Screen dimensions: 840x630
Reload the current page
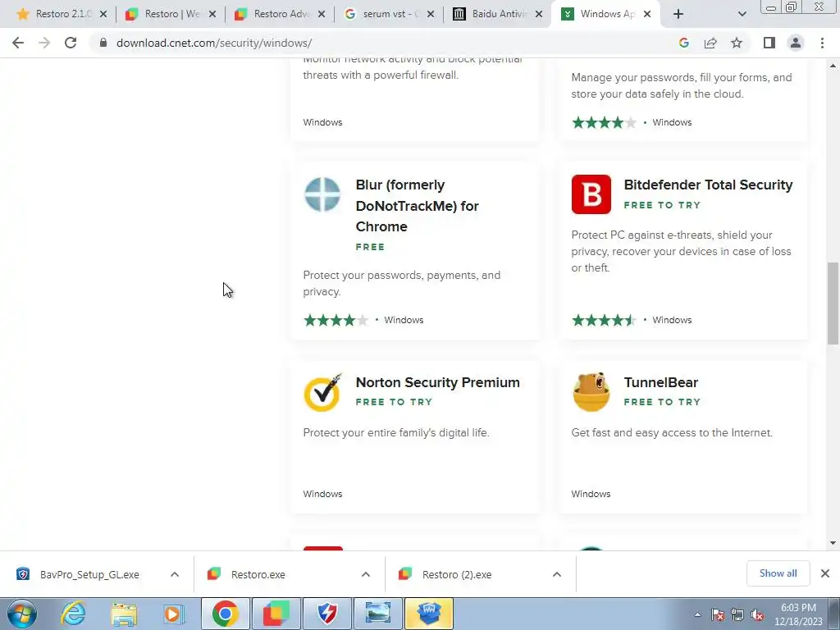tap(71, 43)
